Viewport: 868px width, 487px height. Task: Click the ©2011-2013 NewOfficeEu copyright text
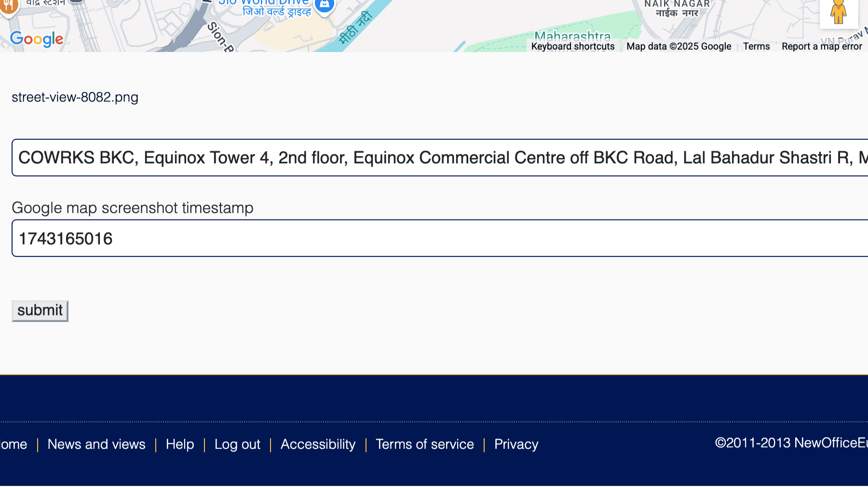[x=791, y=443]
